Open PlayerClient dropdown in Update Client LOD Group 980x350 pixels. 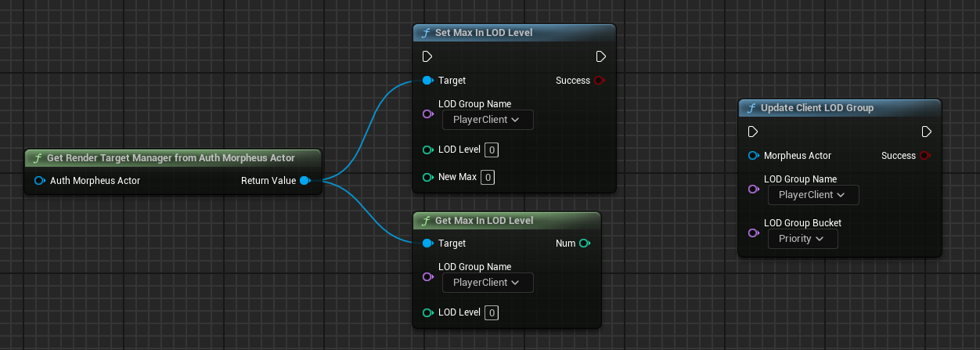pos(813,195)
